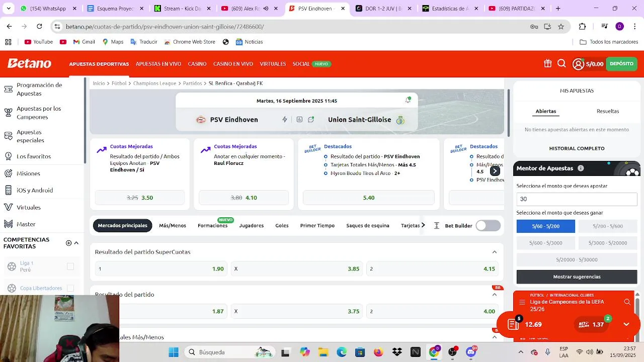The height and width of the screenshot is (362, 644).
Task: Open the Betano search magnifier
Action: [x=562, y=64]
